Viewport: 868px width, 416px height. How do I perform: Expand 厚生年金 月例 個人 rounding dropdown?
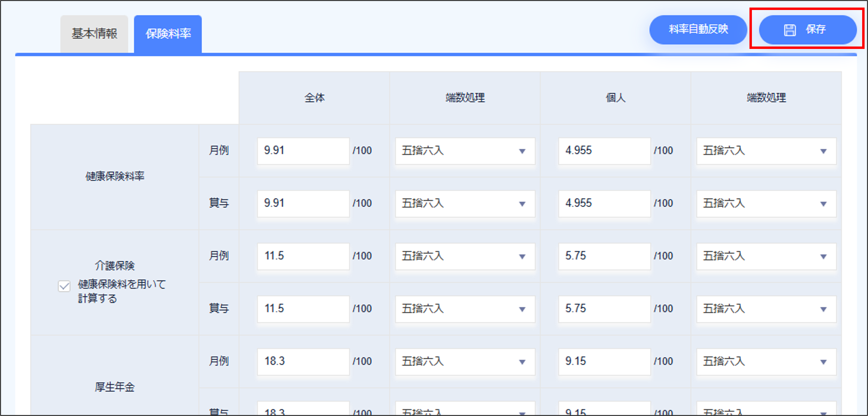coord(766,362)
